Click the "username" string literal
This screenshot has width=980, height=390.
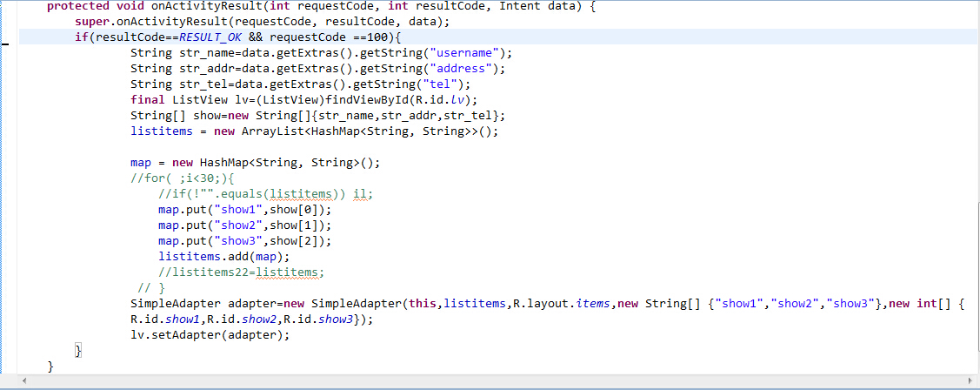(465, 53)
